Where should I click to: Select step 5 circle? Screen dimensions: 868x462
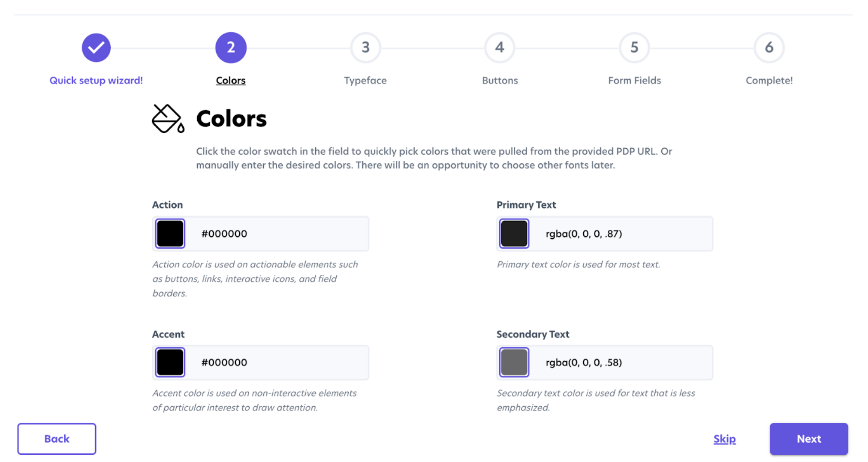[634, 48]
